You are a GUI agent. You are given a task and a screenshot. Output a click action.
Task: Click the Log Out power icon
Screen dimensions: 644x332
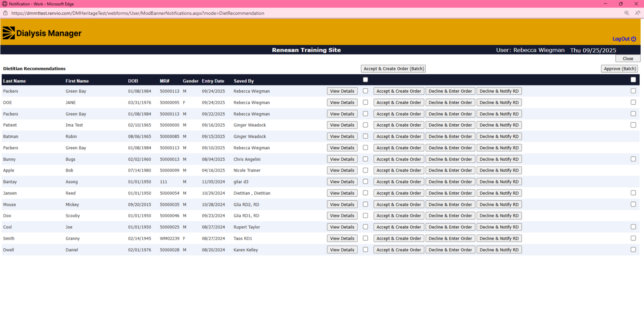(x=634, y=39)
